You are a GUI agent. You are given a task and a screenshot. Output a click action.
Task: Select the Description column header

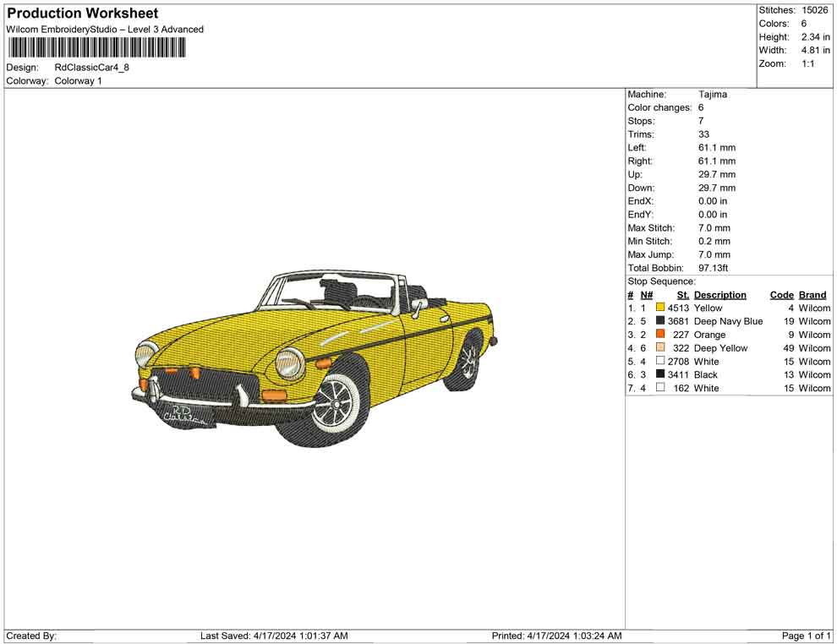[720, 294]
